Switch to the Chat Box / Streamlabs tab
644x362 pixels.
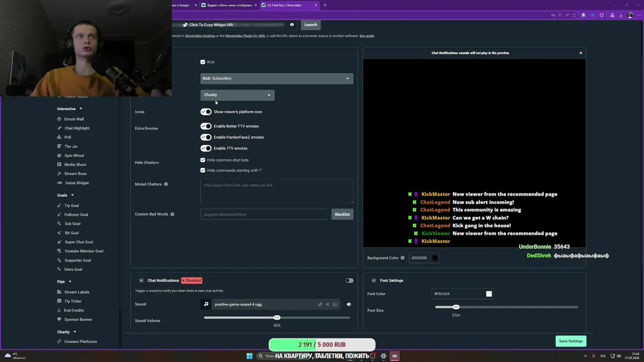click(x=289, y=5)
